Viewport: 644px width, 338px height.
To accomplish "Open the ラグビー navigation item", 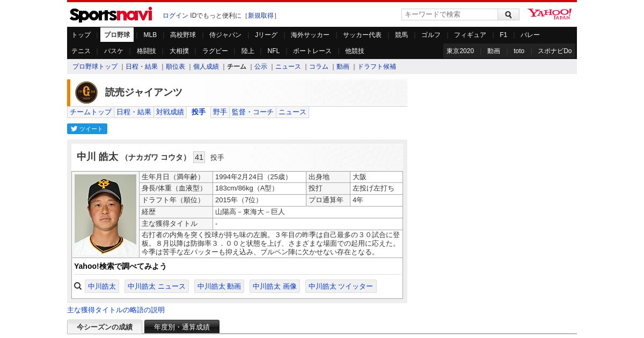I will (x=215, y=51).
